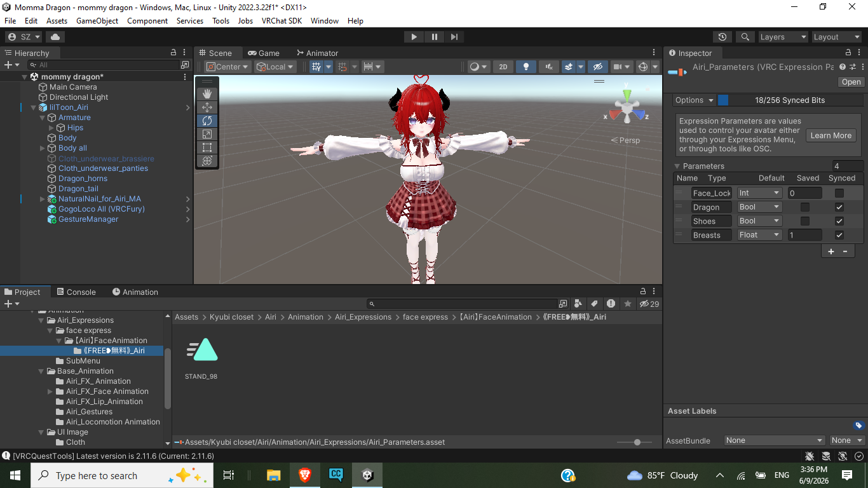The width and height of the screenshot is (868, 488).
Task: Open the VRChat SDK menu
Action: [x=281, y=21]
